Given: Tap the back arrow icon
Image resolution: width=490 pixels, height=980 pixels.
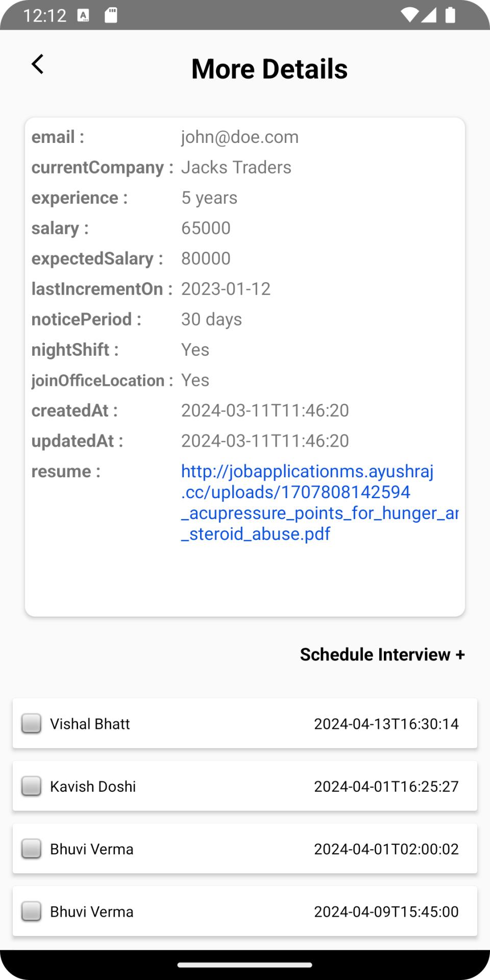Looking at the screenshot, I should [x=38, y=64].
